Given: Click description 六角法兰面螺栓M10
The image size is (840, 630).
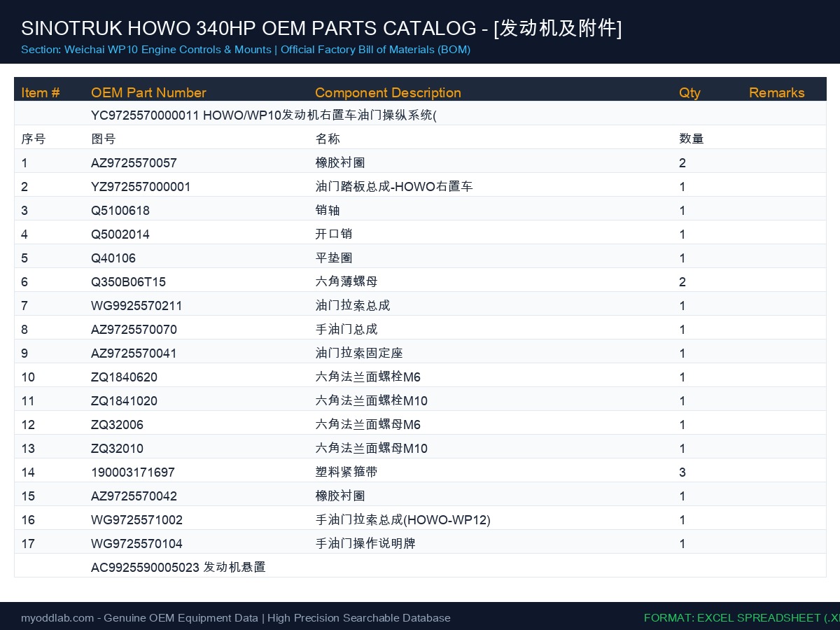Looking at the screenshot, I should (x=372, y=400).
